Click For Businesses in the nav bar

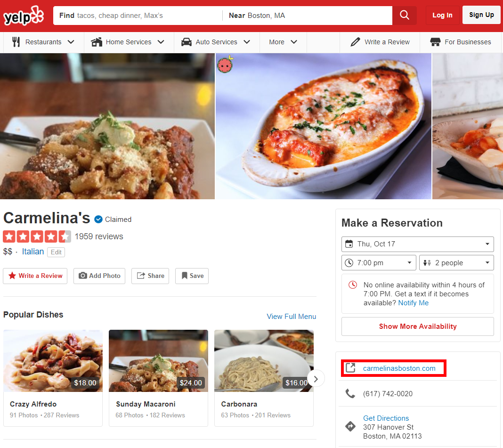pos(460,42)
